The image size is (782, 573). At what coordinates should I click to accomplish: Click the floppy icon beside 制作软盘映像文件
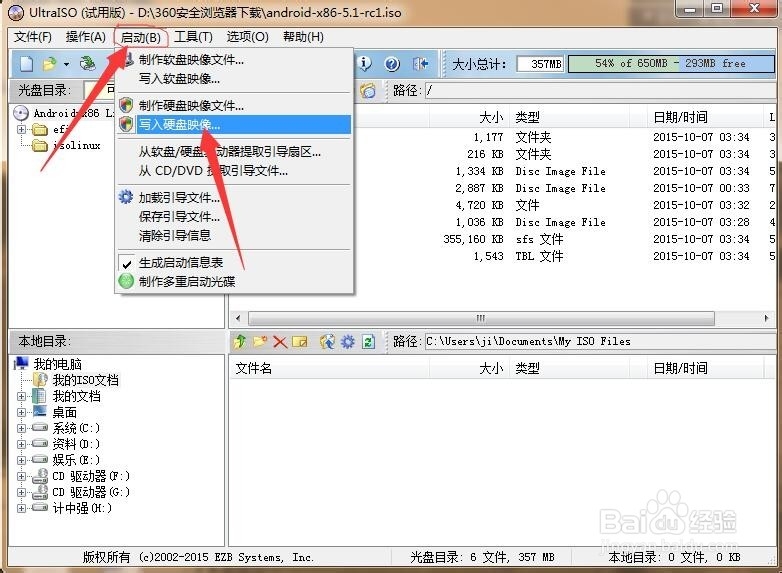click(128, 59)
